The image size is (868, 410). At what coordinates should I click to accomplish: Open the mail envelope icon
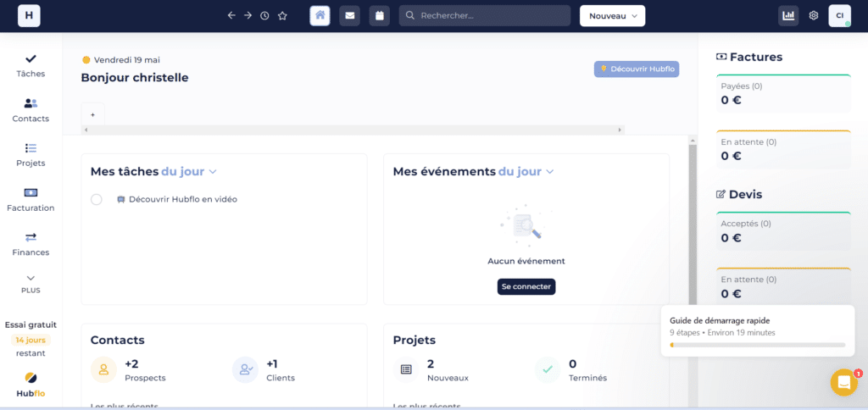pyautogui.click(x=350, y=15)
